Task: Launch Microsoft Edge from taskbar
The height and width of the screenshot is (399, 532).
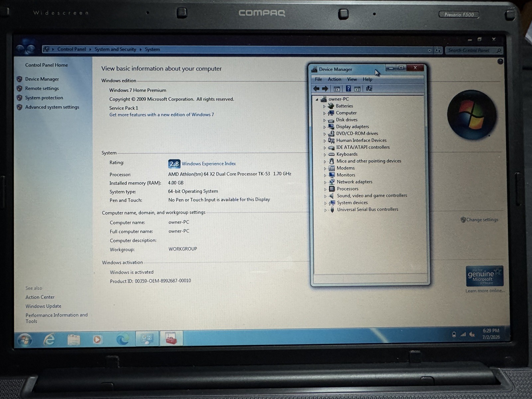Action: 123,339
